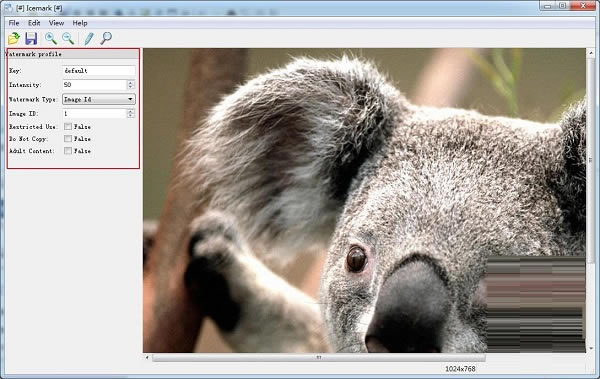Open the Edit menu
This screenshot has height=379, width=600.
(34, 23)
